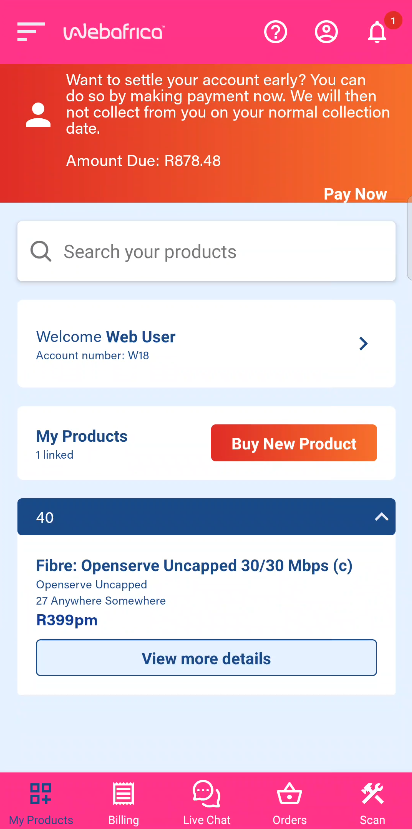The width and height of the screenshot is (412, 829).
Task: Open the user profile icon
Action: point(326,32)
